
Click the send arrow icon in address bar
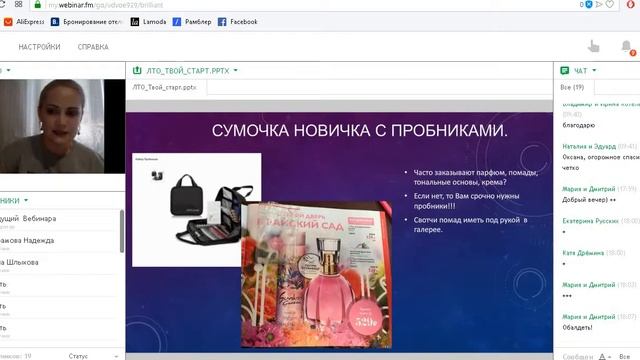[x=599, y=4]
